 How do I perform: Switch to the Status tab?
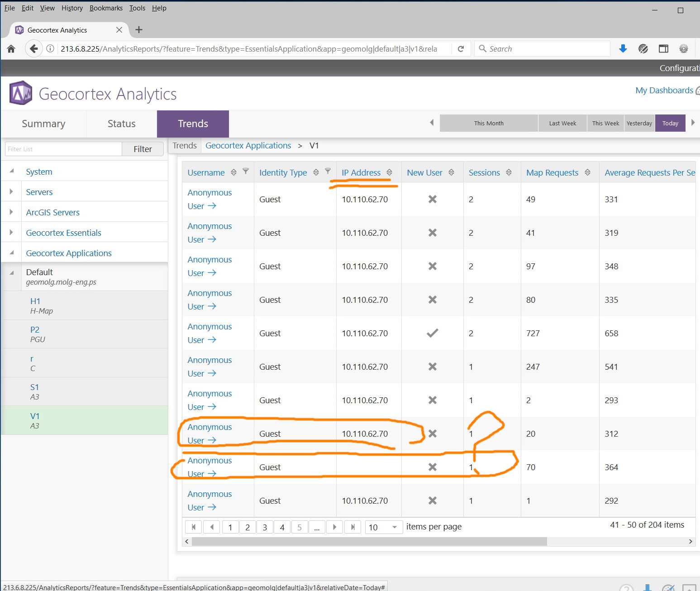121,124
